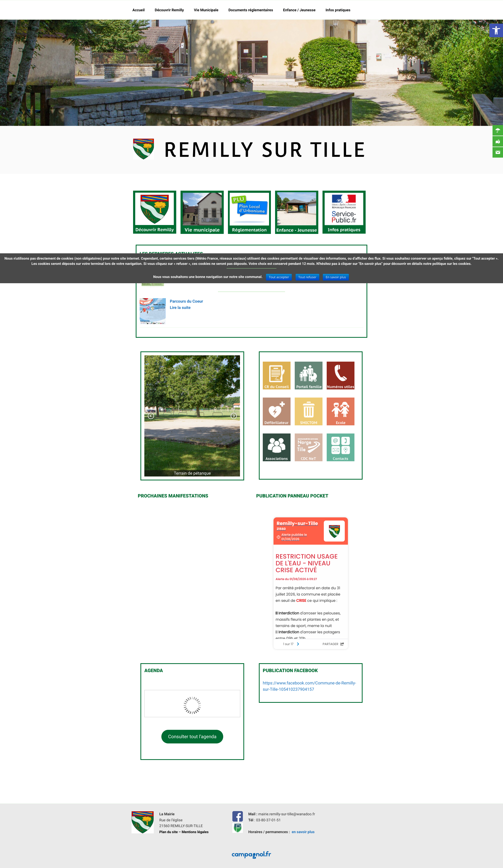Refuse cookies with Tout refuser
This screenshot has height=868, width=503.
tap(307, 277)
